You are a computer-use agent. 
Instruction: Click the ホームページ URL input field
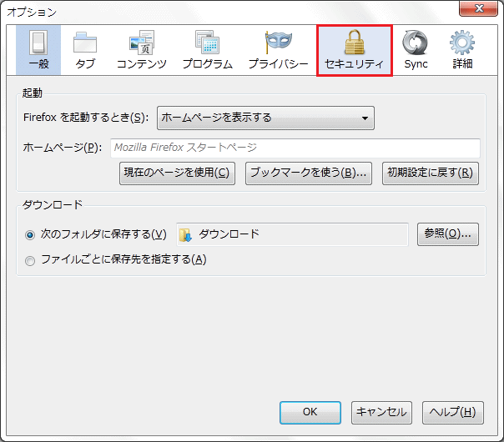295,148
